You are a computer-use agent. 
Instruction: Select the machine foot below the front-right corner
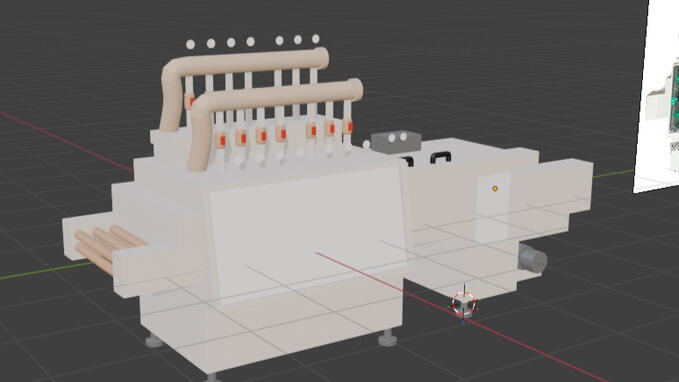coord(387,338)
